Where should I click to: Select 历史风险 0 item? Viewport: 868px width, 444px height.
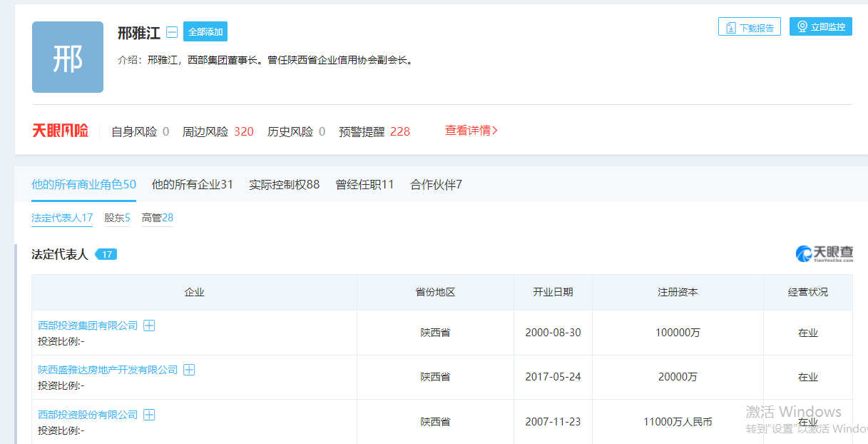pyautogui.click(x=297, y=131)
